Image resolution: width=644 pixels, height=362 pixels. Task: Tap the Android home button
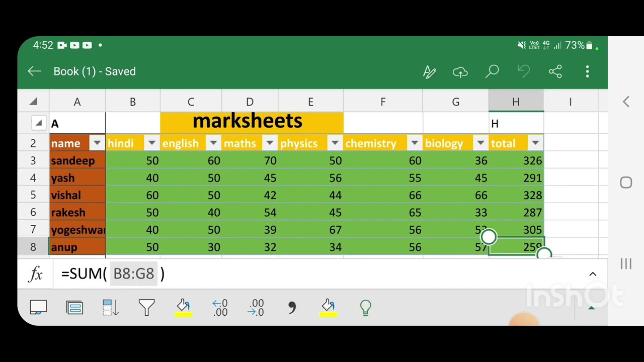click(626, 183)
